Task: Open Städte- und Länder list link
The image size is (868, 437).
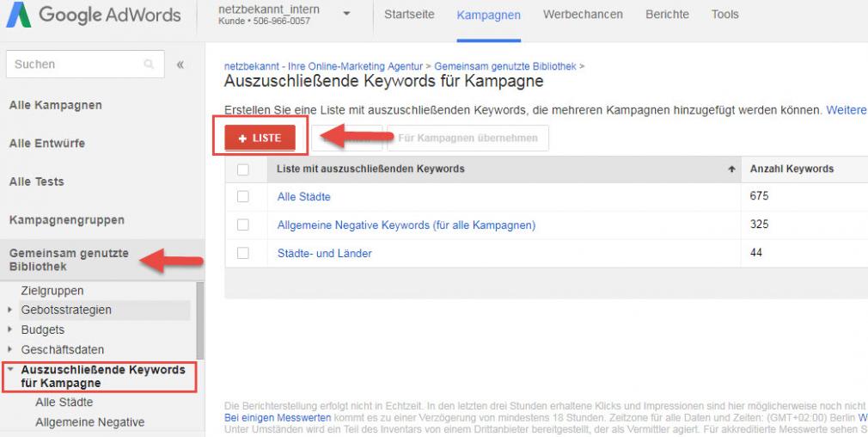Action: pyautogui.click(x=324, y=253)
